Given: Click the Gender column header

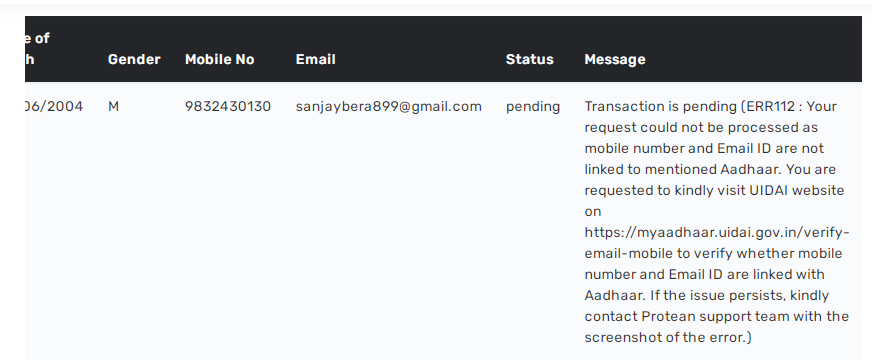Looking at the screenshot, I should [x=134, y=60].
